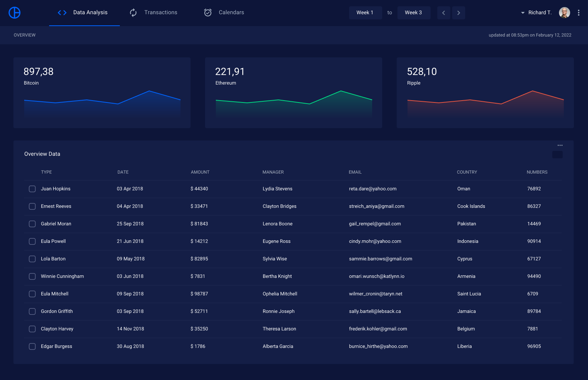Click the $ 81843 amount cell
588x380 pixels.
coord(199,224)
